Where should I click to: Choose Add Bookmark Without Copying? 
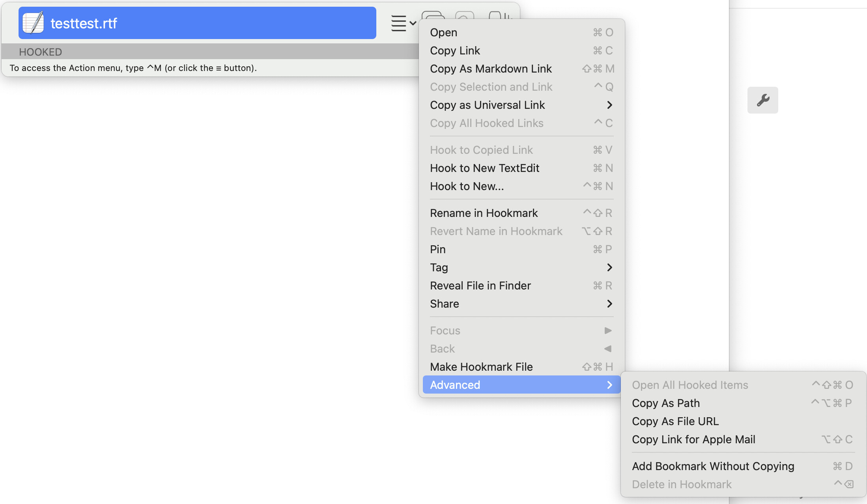point(713,466)
